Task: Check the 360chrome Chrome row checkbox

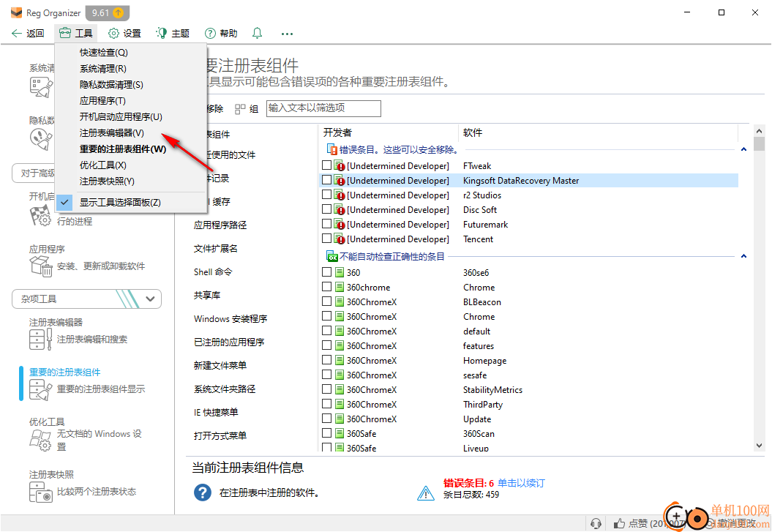Action: coord(326,286)
